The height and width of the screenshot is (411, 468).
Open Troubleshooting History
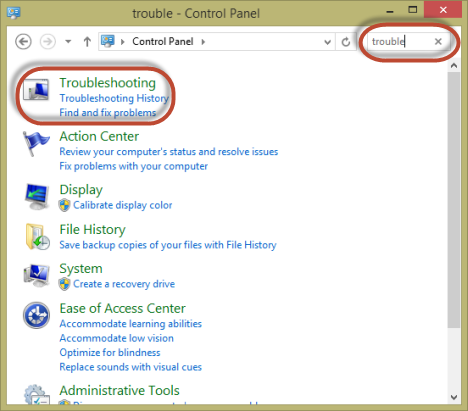pyautogui.click(x=114, y=98)
